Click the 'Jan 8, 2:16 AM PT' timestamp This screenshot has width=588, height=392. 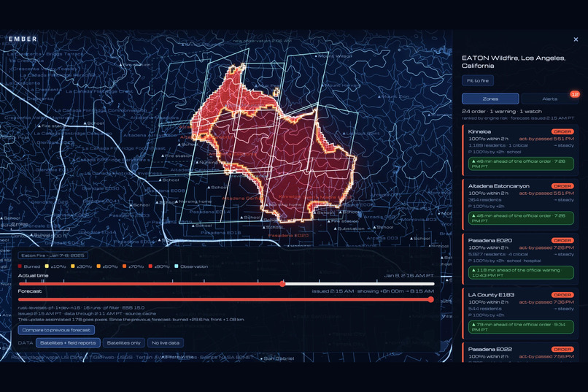[409, 276]
